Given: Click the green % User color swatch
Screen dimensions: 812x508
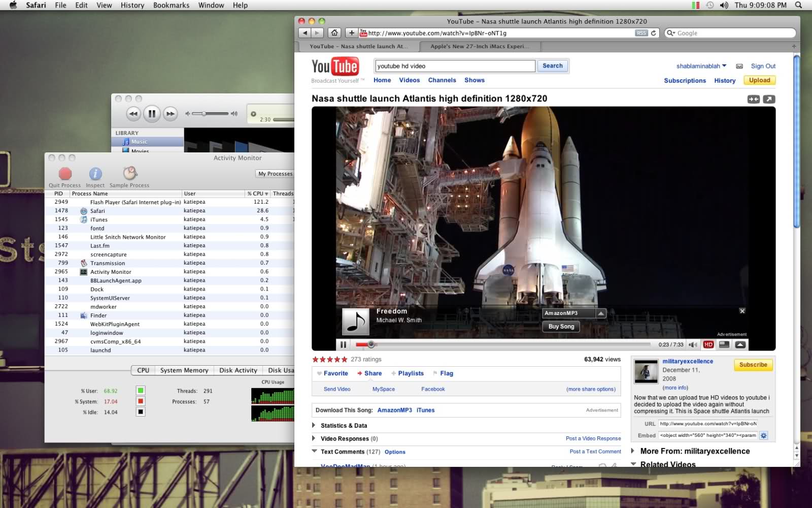Looking at the screenshot, I should 141,391.
